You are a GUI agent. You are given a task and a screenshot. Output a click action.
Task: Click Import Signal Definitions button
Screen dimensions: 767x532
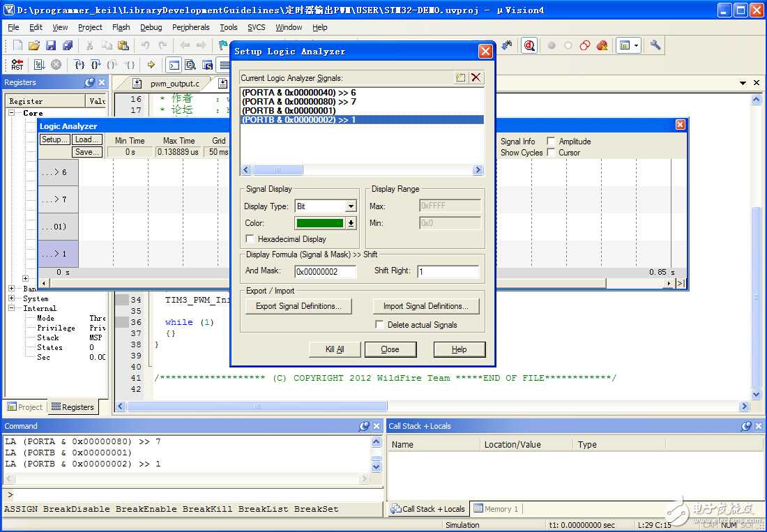(425, 306)
